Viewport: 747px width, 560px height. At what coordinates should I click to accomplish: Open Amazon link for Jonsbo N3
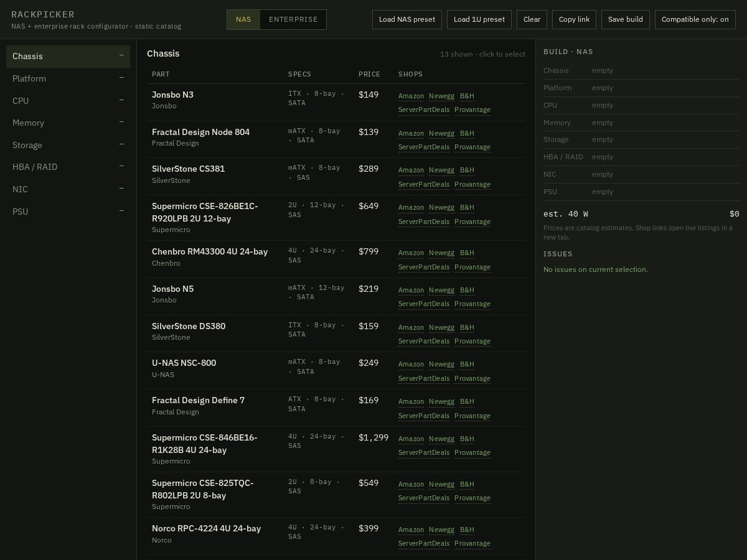(411, 96)
